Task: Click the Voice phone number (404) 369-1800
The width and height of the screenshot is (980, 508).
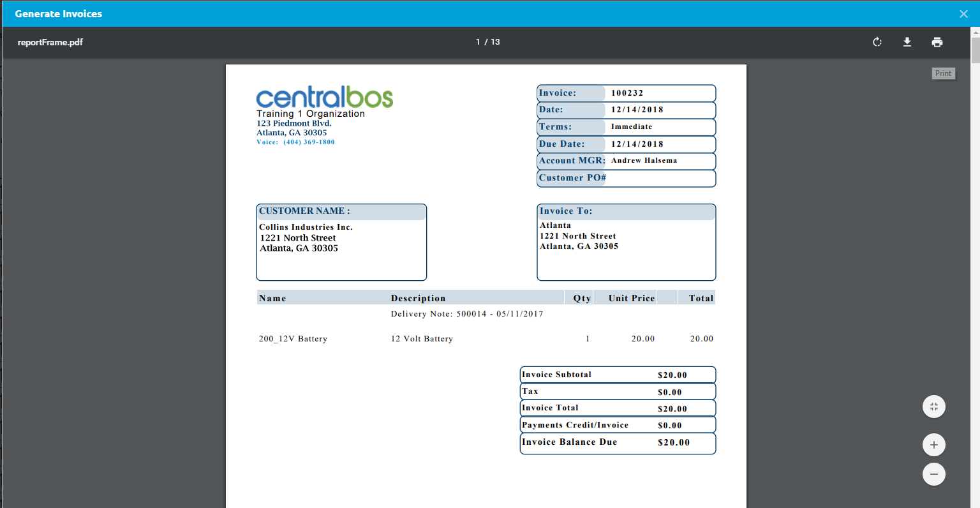Action: point(309,142)
